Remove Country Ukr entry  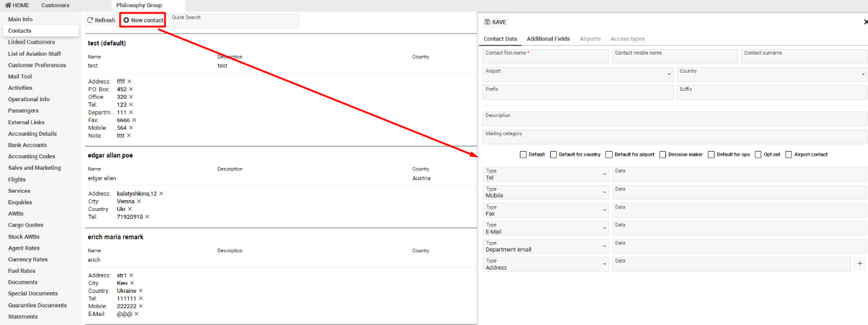[x=130, y=209]
